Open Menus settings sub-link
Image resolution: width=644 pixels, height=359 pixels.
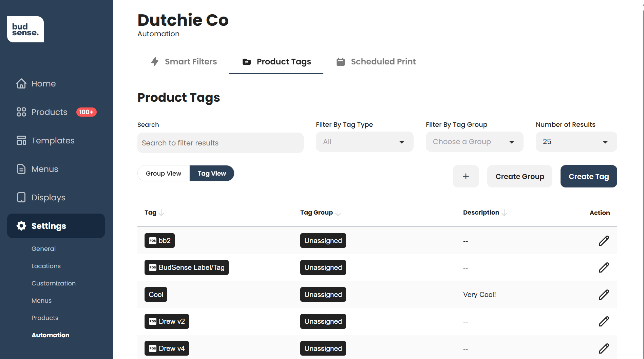pos(42,300)
